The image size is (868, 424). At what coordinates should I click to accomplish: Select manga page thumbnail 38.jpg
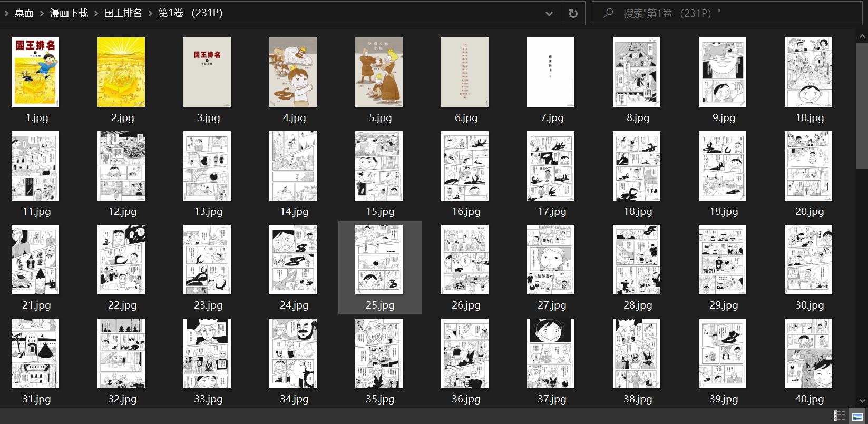(x=637, y=353)
